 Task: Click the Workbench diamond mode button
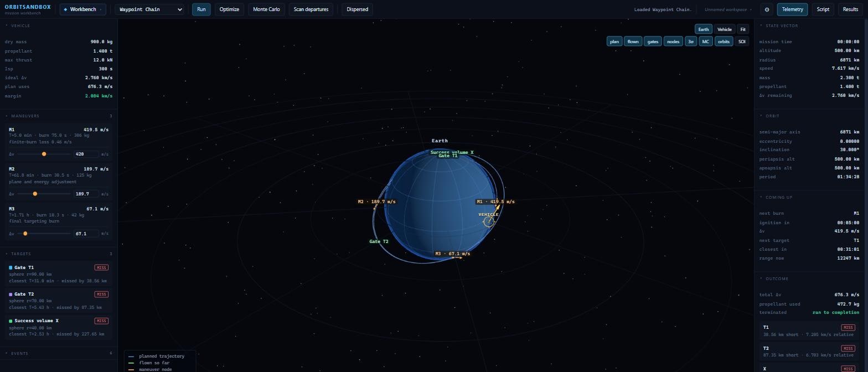coord(82,9)
